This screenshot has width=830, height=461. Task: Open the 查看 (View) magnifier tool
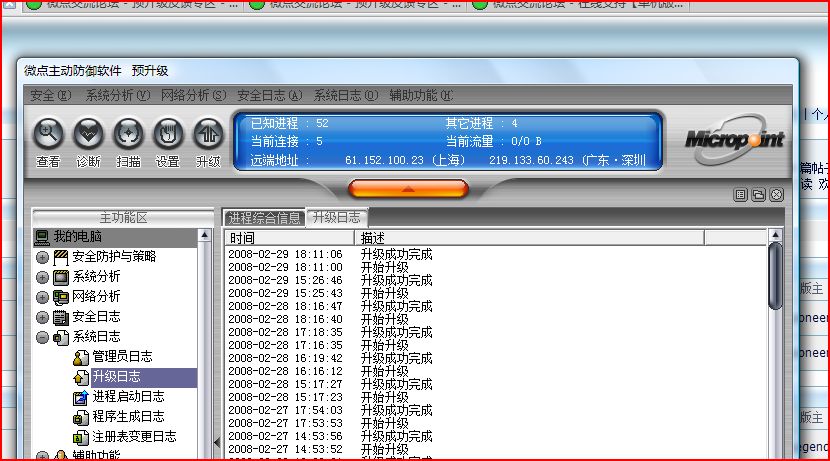tap(48, 133)
